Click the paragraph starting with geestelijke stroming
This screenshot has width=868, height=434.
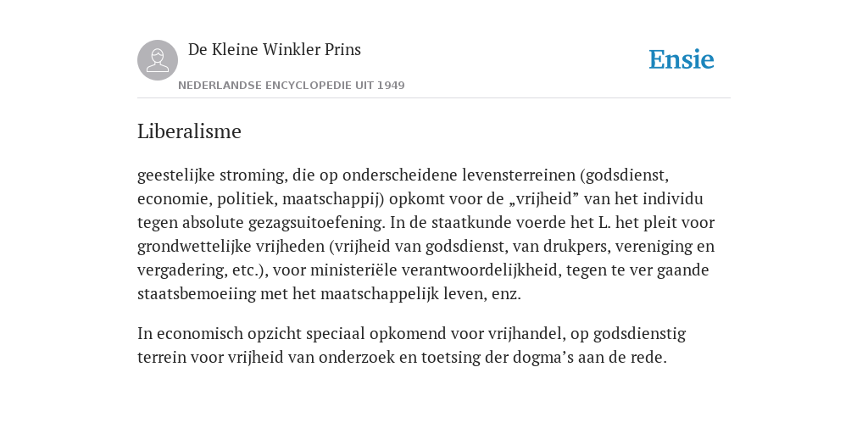click(x=426, y=234)
